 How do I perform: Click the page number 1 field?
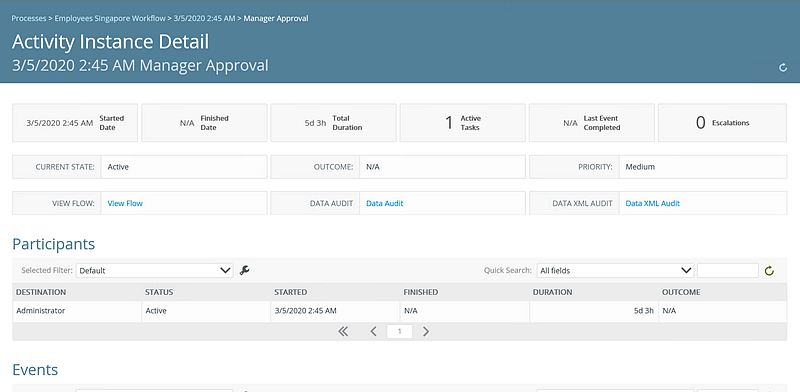[x=399, y=332]
